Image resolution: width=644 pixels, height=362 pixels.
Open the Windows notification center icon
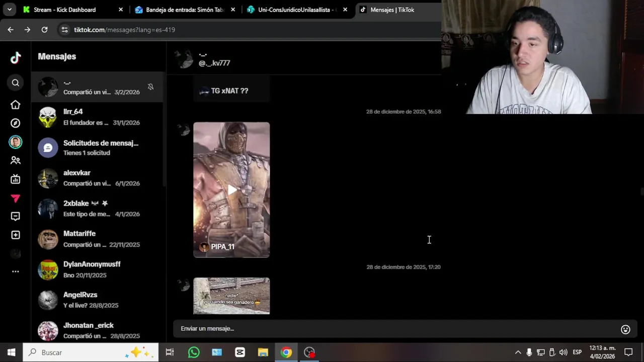point(628,352)
